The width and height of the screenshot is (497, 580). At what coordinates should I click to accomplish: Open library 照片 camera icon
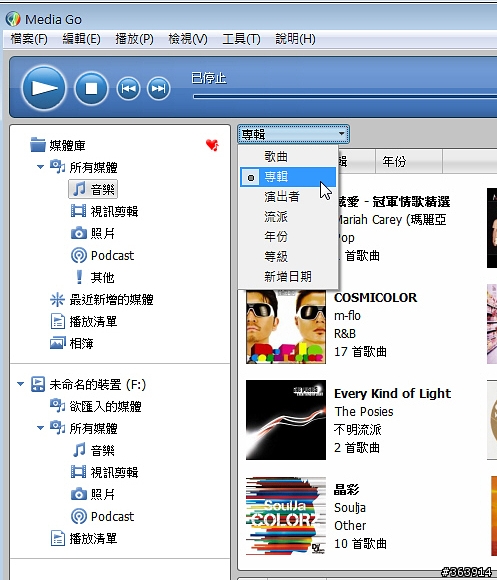point(78,233)
